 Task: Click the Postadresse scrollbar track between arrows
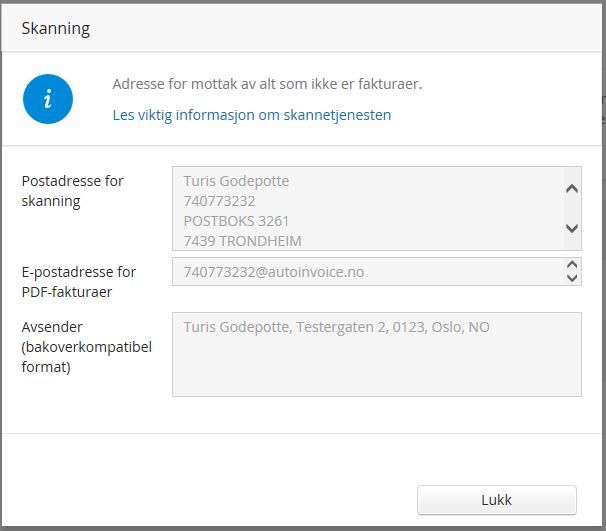[x=572, y=208]
